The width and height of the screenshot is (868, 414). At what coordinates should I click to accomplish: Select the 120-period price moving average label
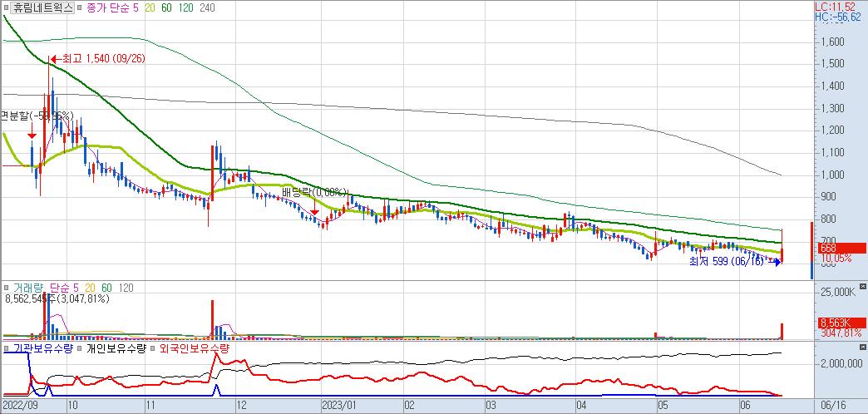(186, 7)
